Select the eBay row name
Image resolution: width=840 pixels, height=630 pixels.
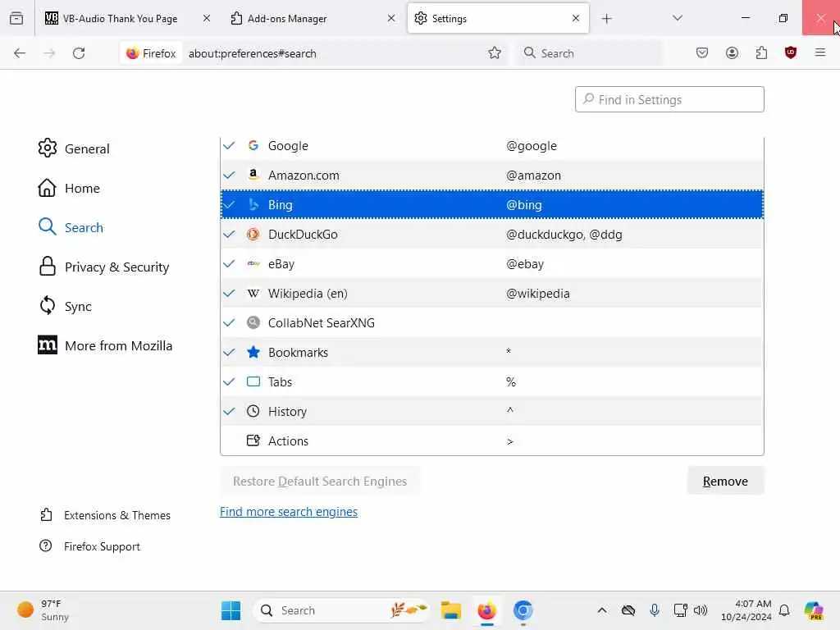281,264
